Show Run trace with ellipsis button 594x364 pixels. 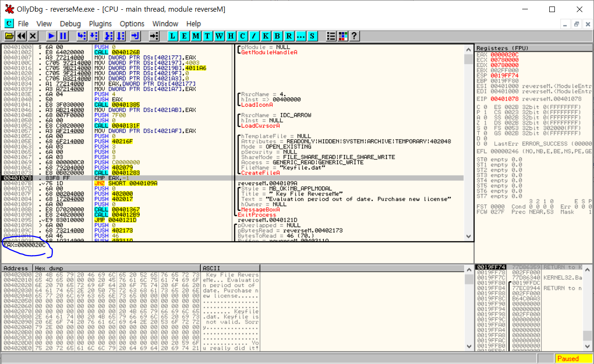coord(301,36)
